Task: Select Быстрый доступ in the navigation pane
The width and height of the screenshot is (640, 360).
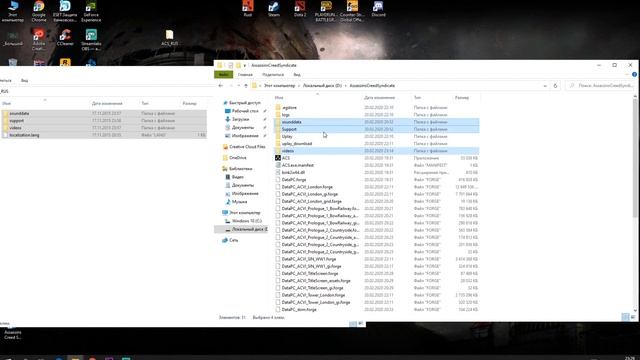Action: coord(241,103)
